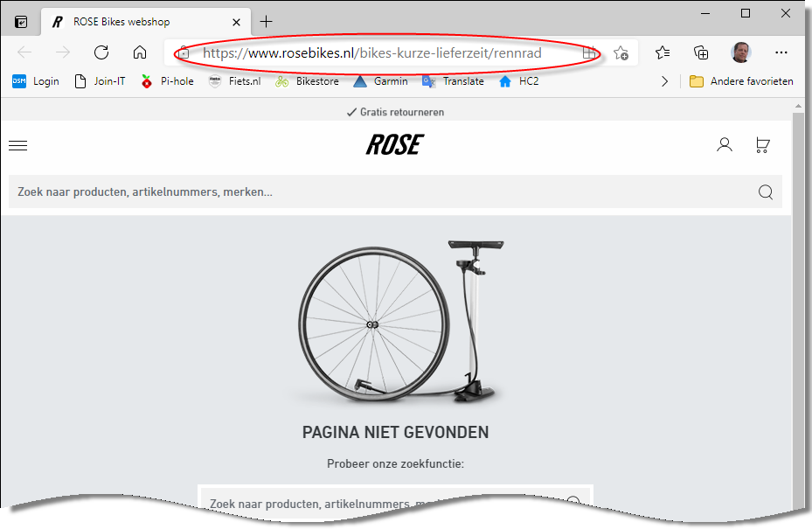Viewport: 812px width, 529px height.
Task: Go to the browser home page
Action: pos(140,52)
